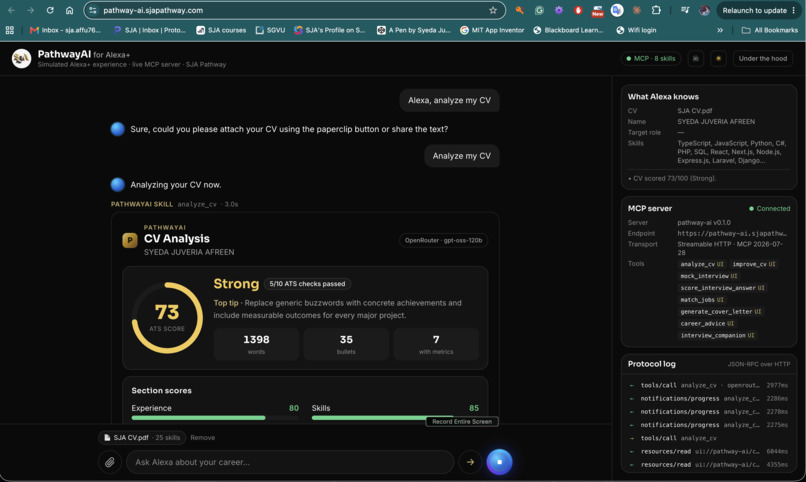Open Chrome menu three dots
This screenshot has width=806, height=482.
pos(794,10)
